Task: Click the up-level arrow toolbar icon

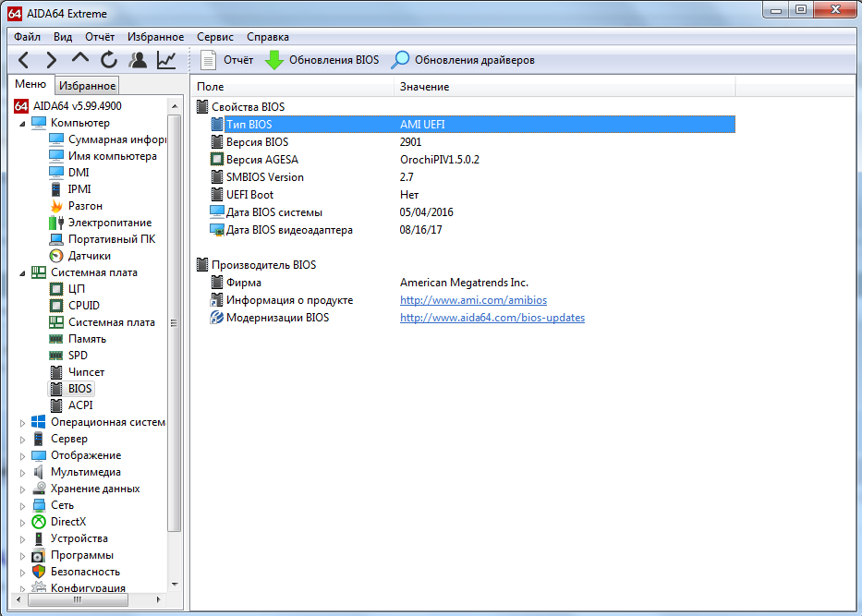Action: click(80, 59)
